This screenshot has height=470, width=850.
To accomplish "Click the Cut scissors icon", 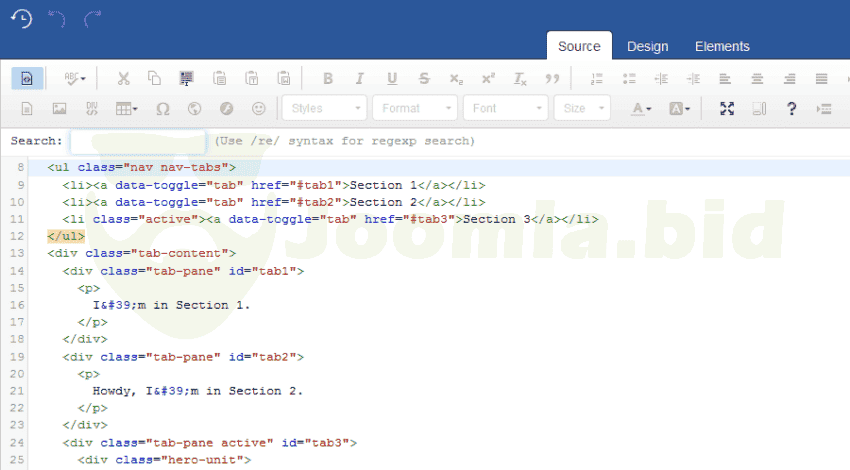I will [123, 78].
